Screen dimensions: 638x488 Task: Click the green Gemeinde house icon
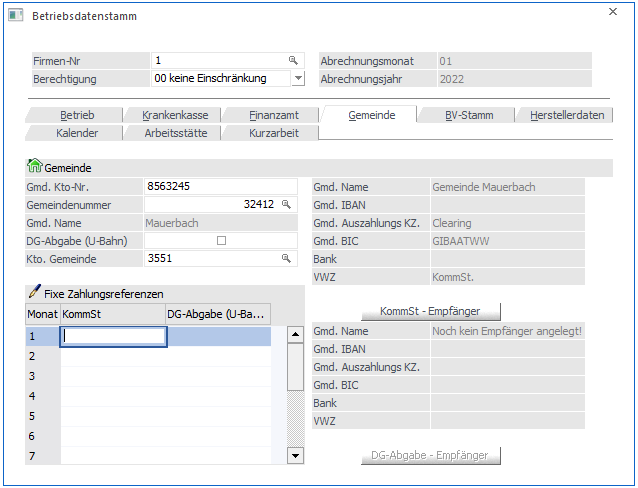pos(35,167)
